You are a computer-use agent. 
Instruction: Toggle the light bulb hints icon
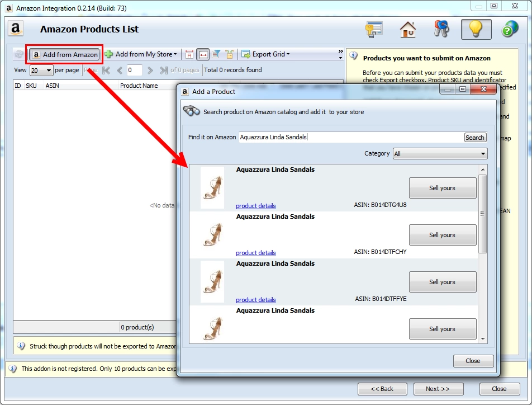click(476, 29)
